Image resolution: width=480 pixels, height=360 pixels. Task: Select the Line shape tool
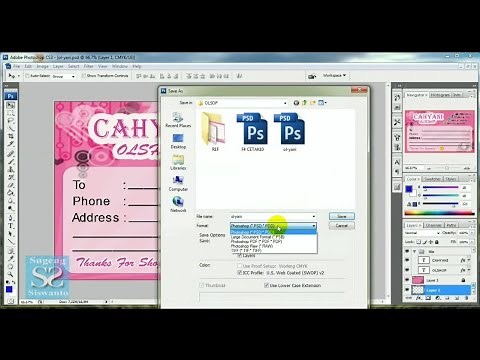pyautogui.click(x=10, y=241)
